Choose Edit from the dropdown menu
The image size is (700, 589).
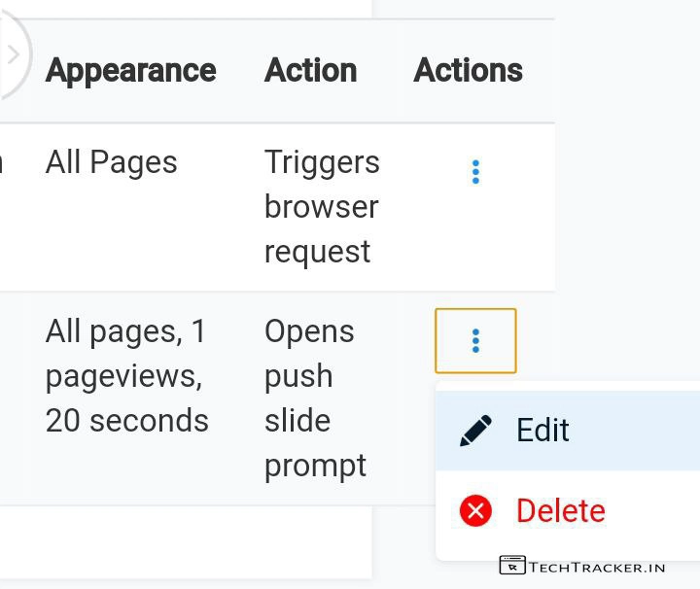pos(542,431)
